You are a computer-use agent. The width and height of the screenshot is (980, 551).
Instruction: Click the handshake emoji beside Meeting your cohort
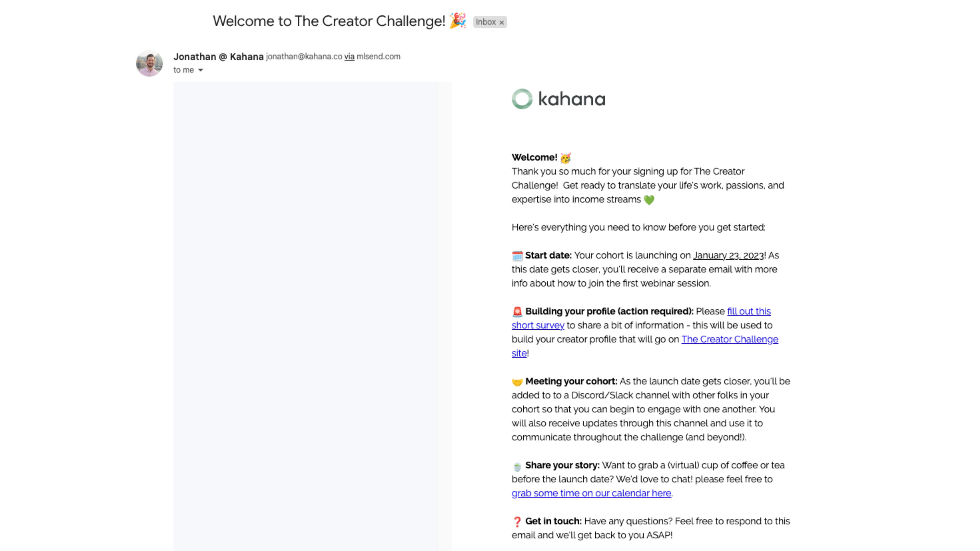[x=517, y=382]
